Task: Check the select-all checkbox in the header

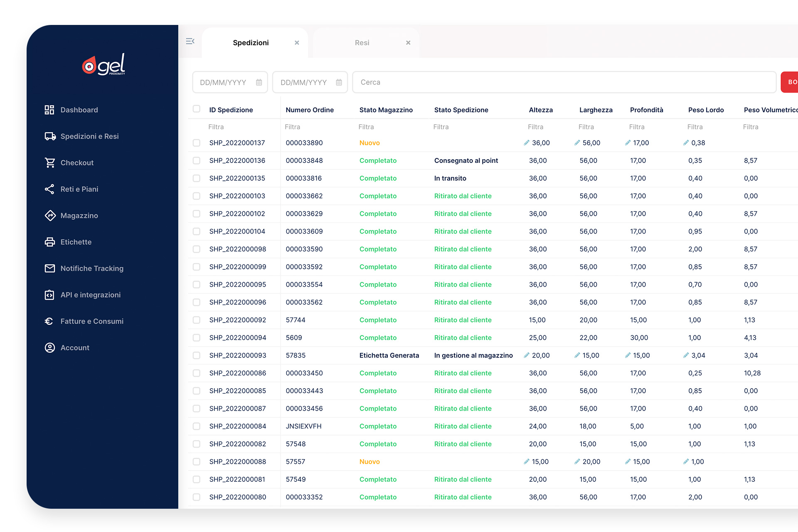Action: coord(196,108)
